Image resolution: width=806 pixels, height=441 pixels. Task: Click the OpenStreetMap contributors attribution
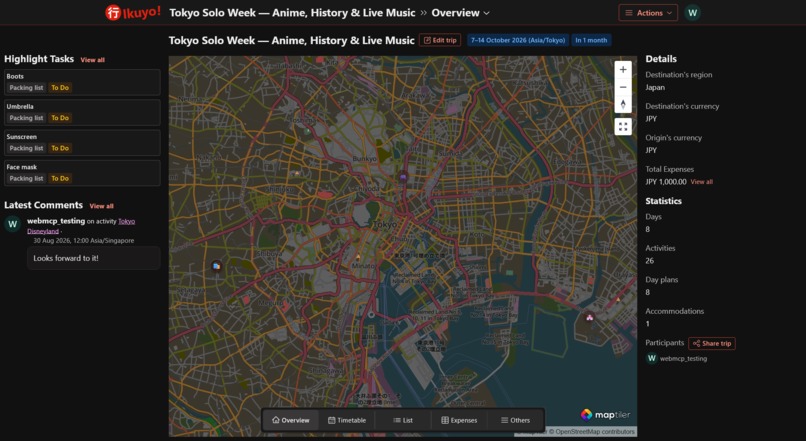click(x=591, y=432)
